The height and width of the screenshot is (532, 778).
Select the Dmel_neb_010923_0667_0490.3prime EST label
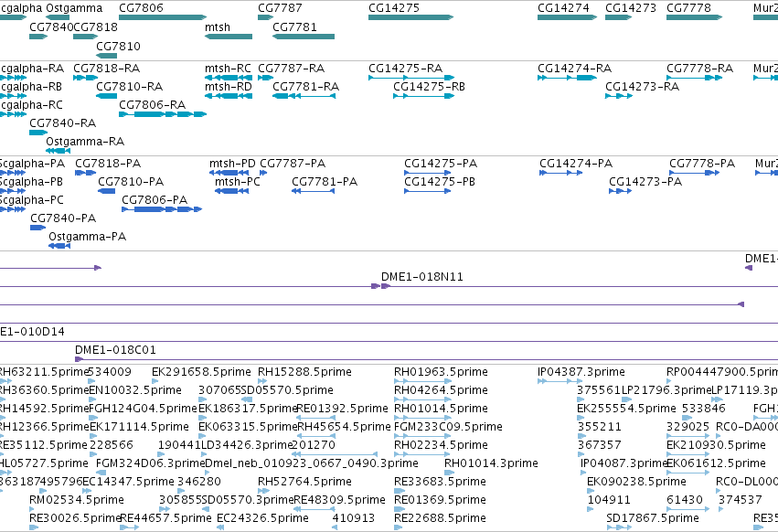pos(312,463)
